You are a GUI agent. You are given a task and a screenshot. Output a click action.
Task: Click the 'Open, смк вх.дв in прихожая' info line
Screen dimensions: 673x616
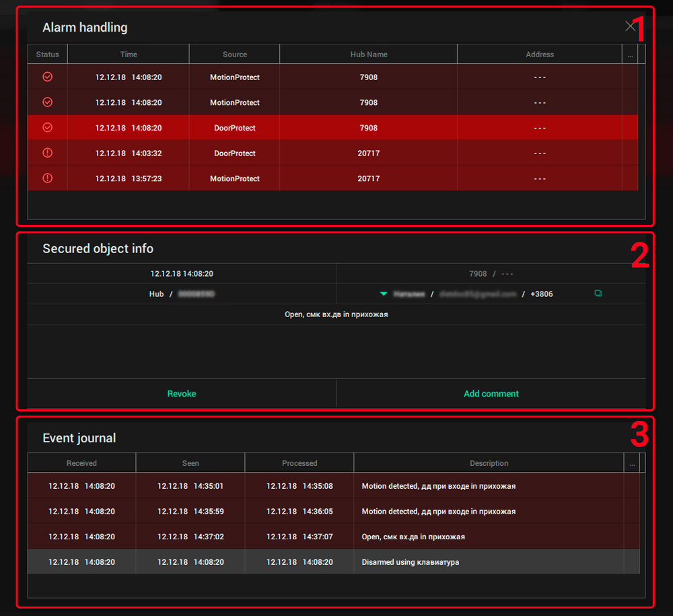(x=336, y=314)
